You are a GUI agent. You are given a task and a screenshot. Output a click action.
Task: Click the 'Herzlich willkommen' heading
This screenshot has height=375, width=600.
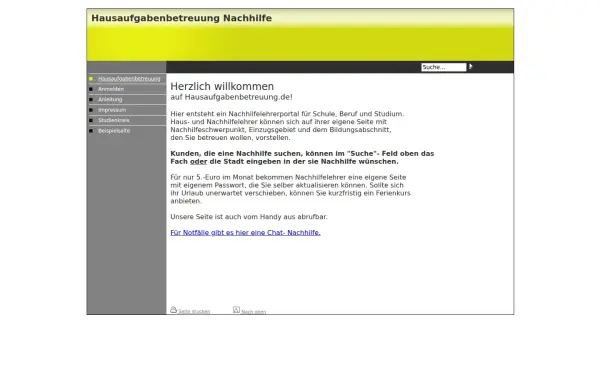222,86
